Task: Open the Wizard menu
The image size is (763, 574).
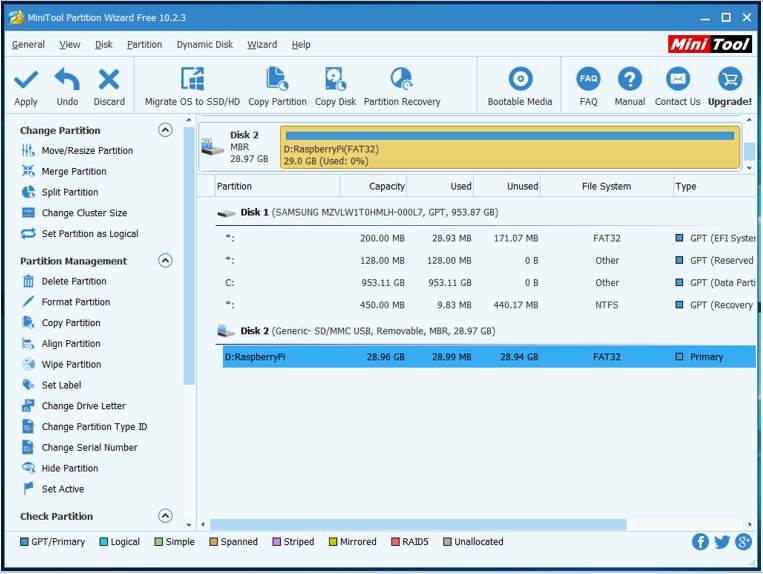Action: [262, 45]
